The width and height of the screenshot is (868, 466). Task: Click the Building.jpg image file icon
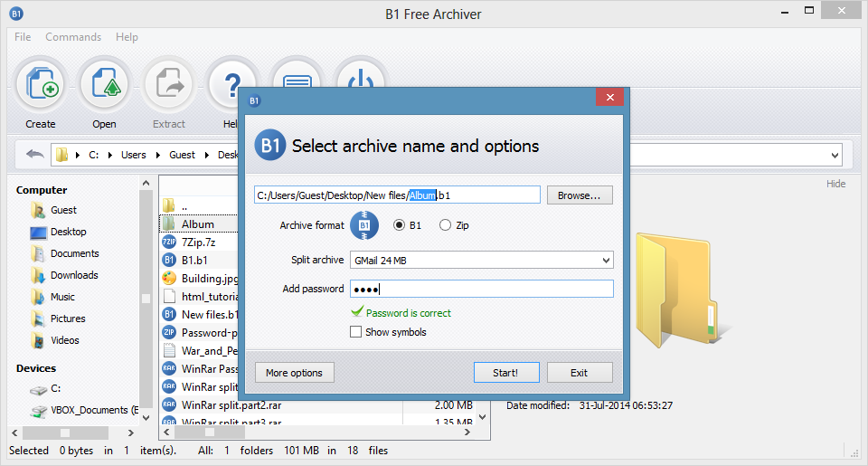[169, 278]
